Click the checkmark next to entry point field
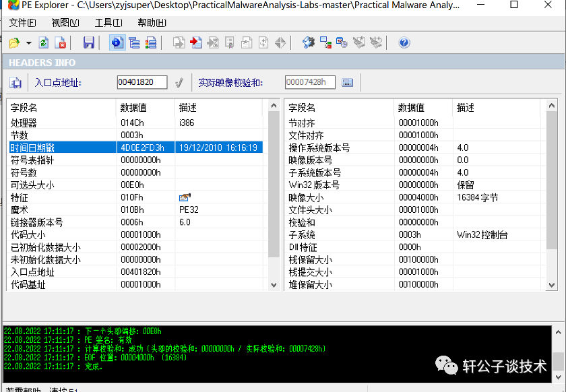The height and width of the screenshot is (392, 566). pos(179,83)
